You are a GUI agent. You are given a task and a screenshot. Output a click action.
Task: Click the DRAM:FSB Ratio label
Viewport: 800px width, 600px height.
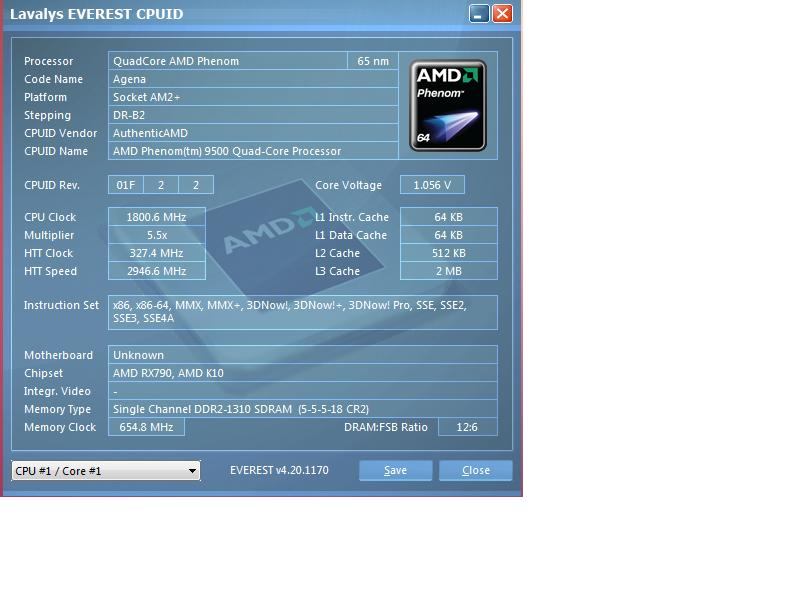[x=386, y=427]
